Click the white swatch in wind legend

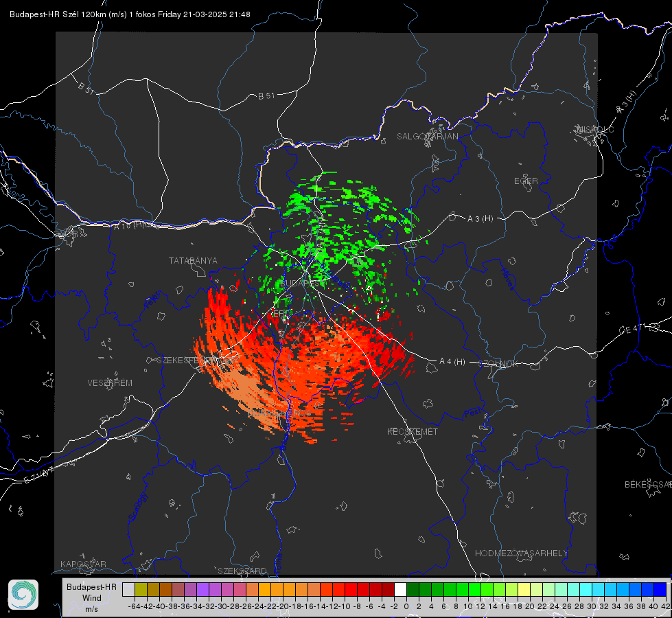[400, 590]
